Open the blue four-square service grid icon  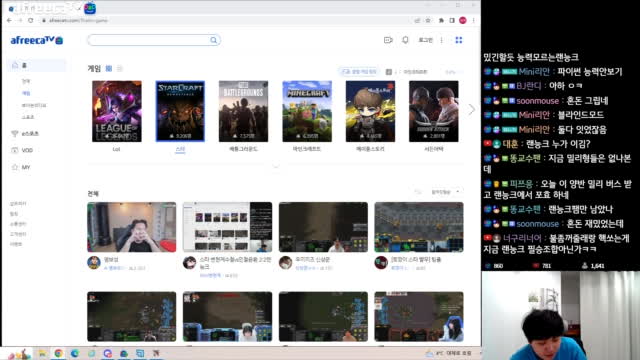(459, 40)
